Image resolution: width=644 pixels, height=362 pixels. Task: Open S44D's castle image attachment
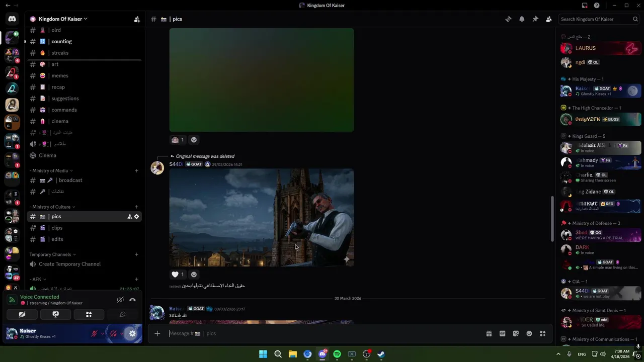tap(262, 218)
